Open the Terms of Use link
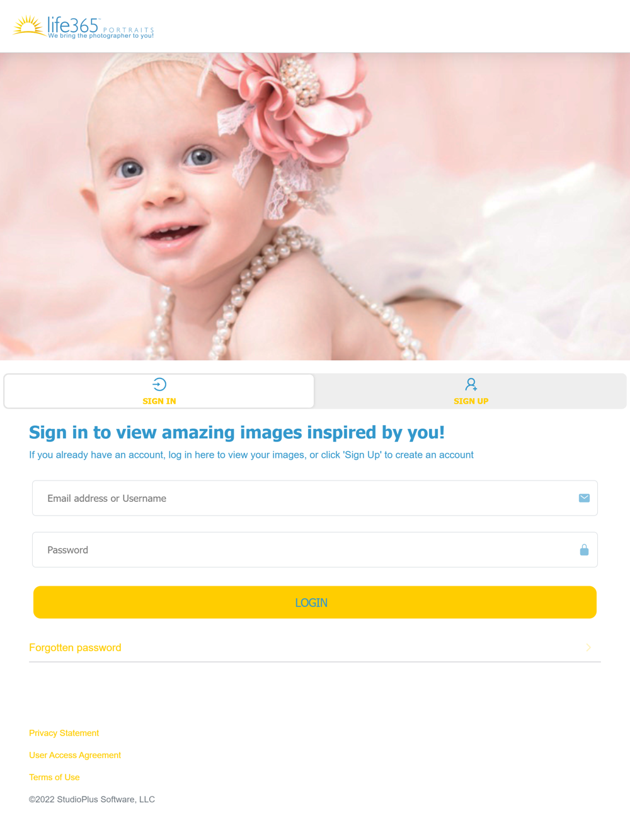Image resolution: width=630 pixels, height=840 pixels. point(54,777)
